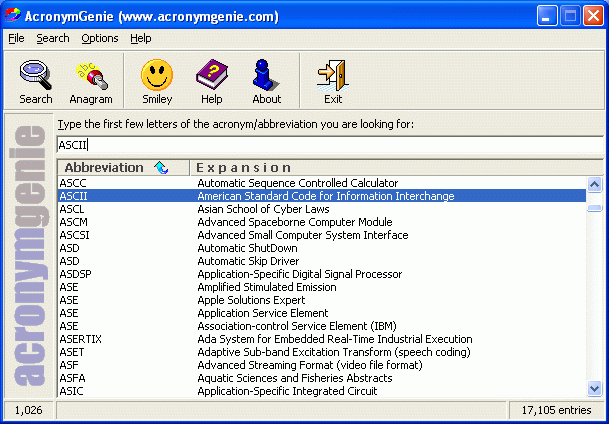
Task: Click the scrollbar down arrow
Action: pos(595,388)
